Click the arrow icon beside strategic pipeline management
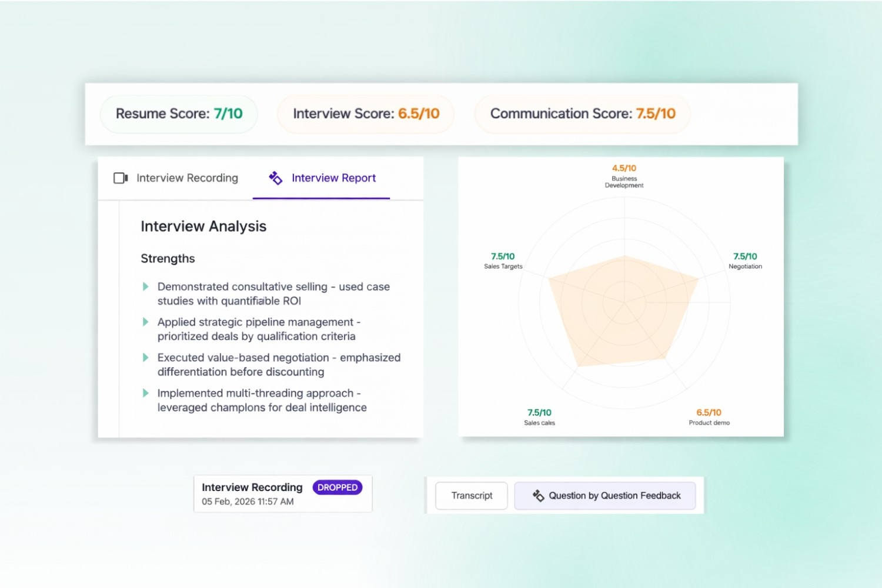 click(x=145, y=322)
